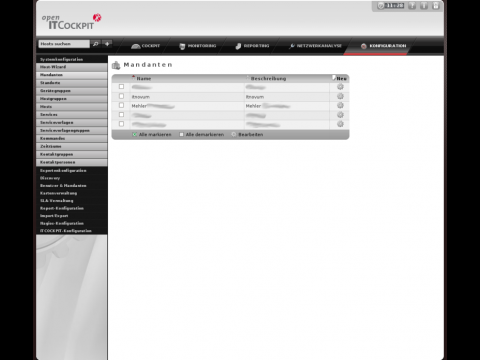Click the Monitoring screen icon

(x=182, y=46)
